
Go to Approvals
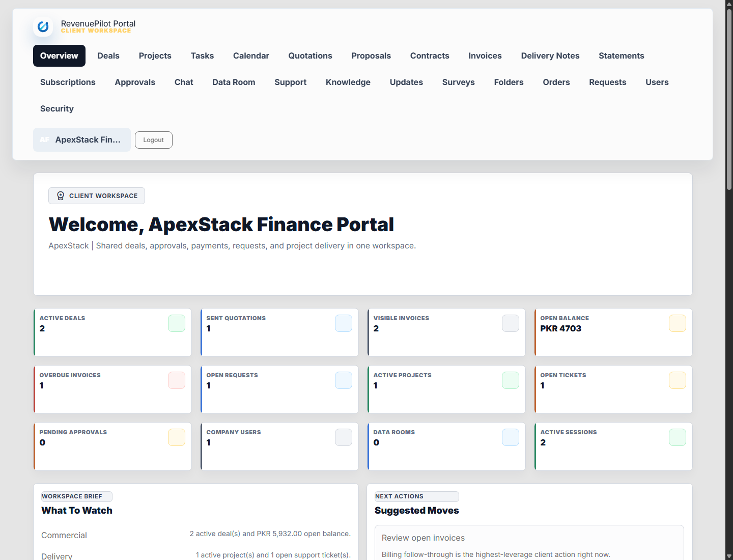(x=135, y=82)
